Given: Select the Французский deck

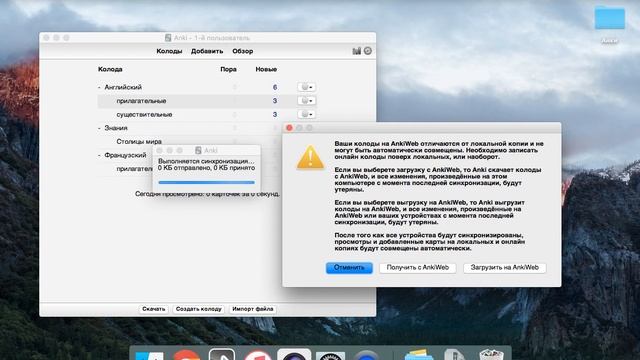Looking at the screenshot, I should [x=125, y=156].
